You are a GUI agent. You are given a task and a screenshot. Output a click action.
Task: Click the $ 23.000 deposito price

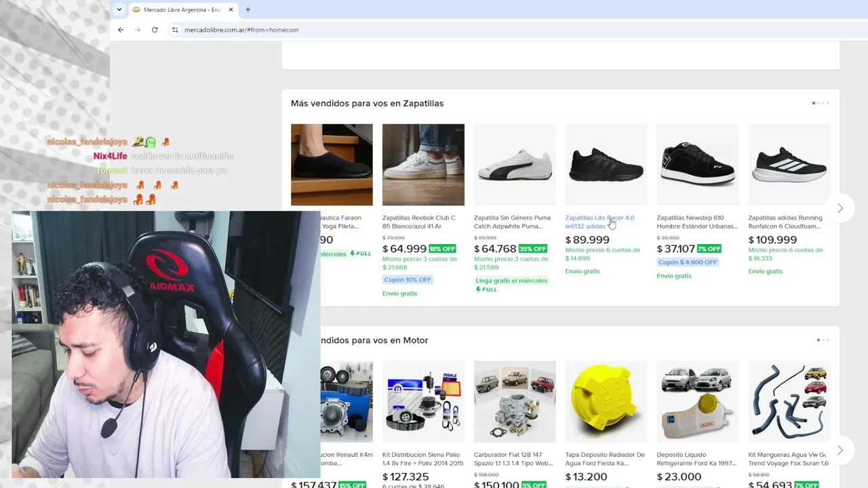[679, 477]
